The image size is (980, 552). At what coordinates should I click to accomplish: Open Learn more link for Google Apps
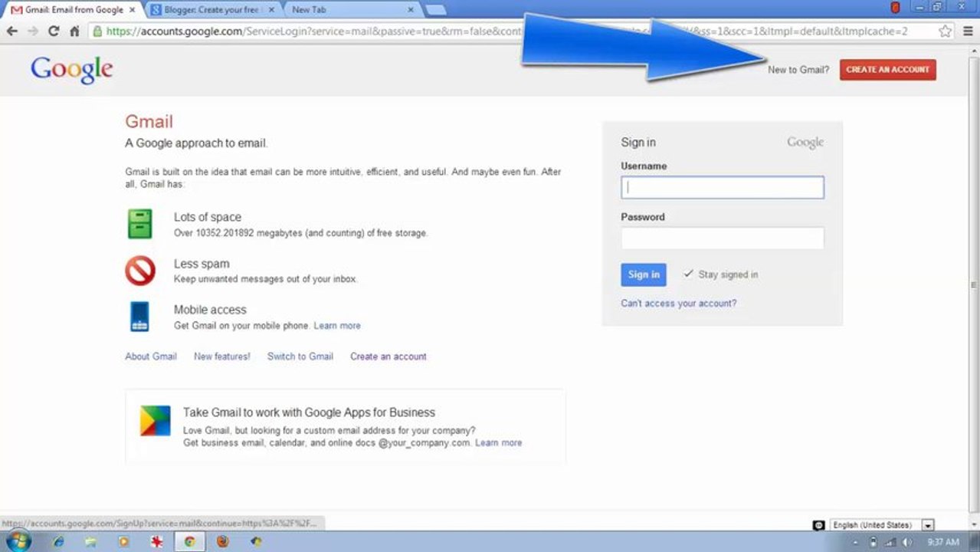tap(499, 443)
